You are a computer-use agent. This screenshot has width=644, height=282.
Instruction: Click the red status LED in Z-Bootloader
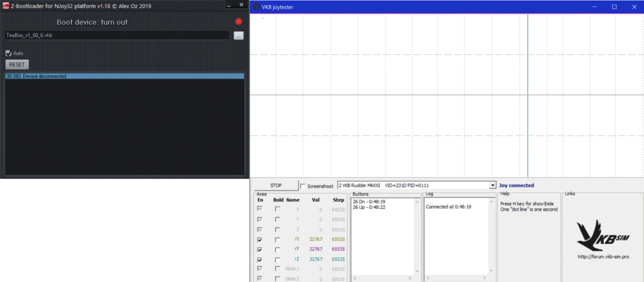239,22
